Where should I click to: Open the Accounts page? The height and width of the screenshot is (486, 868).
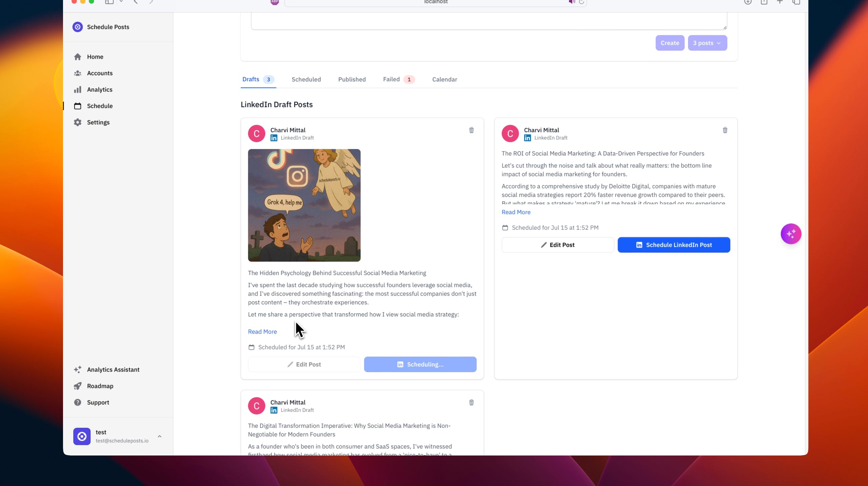[x=100, y=73]
